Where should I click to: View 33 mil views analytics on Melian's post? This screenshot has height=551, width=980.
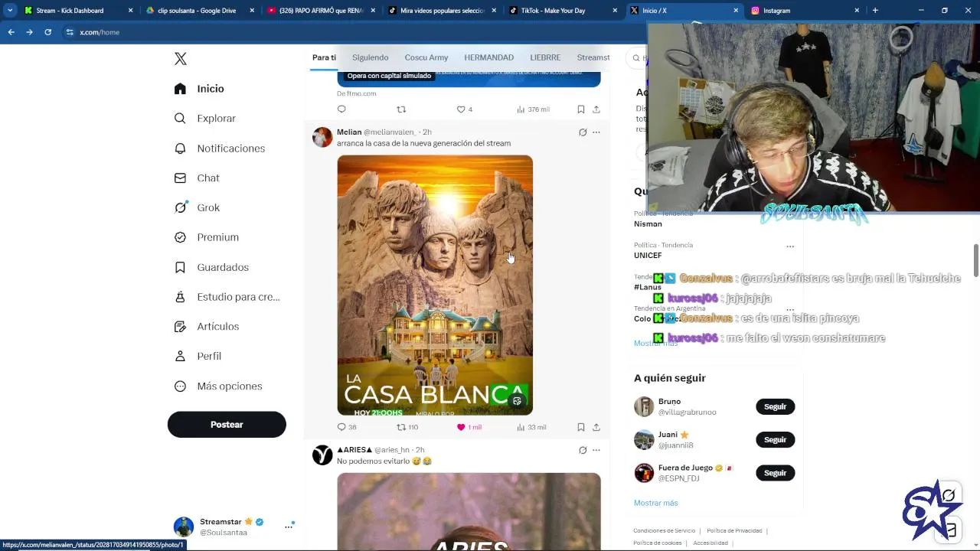point(531,427)
